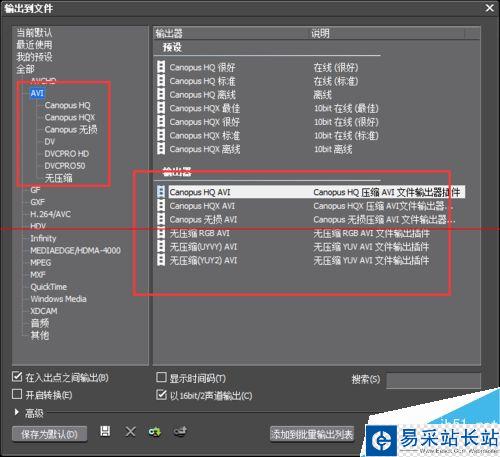
Task: Select 最近使用 in the category list
Action: pyautogui.click(x=34, y=45)
